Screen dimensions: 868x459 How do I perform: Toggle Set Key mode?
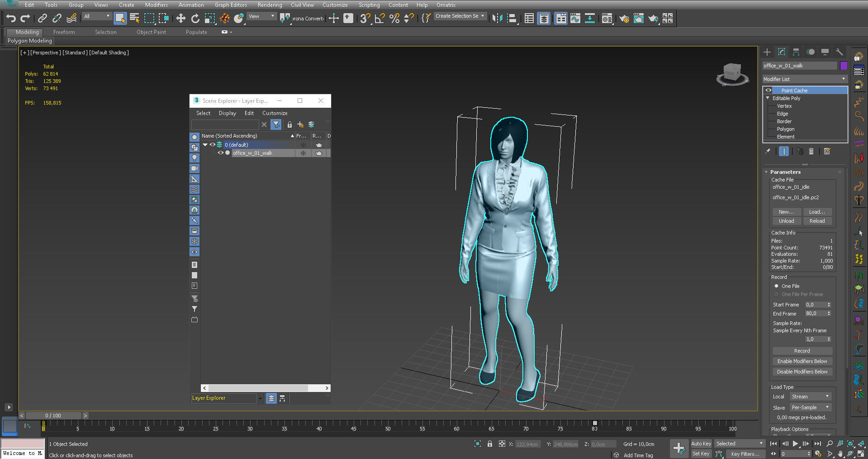pos(701,454)
